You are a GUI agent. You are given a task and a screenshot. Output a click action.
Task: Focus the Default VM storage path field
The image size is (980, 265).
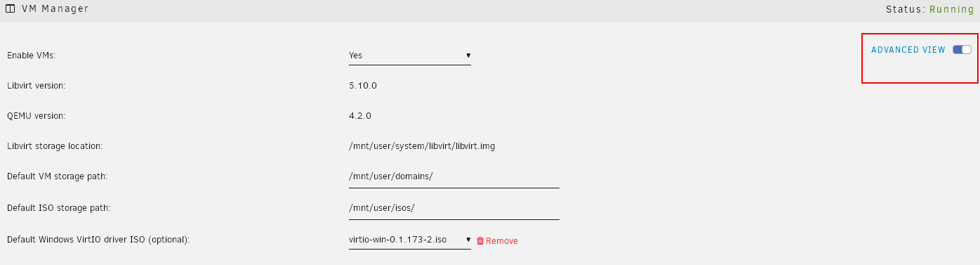coord(454,176)
